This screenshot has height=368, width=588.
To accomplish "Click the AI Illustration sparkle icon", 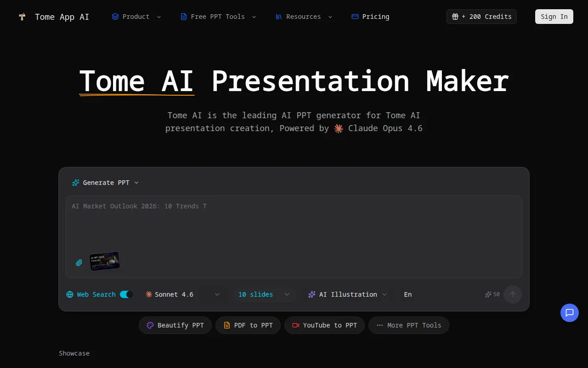I will 312,294.
